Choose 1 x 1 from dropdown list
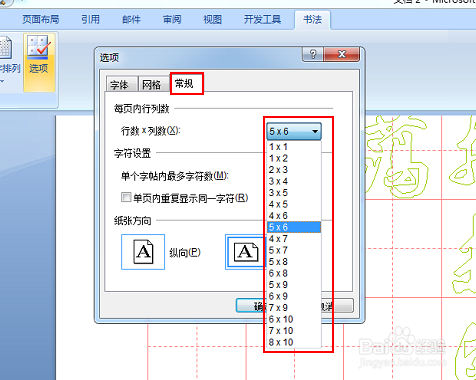Image resolution: width=476 pixels, height=380 pixels. 294,147
